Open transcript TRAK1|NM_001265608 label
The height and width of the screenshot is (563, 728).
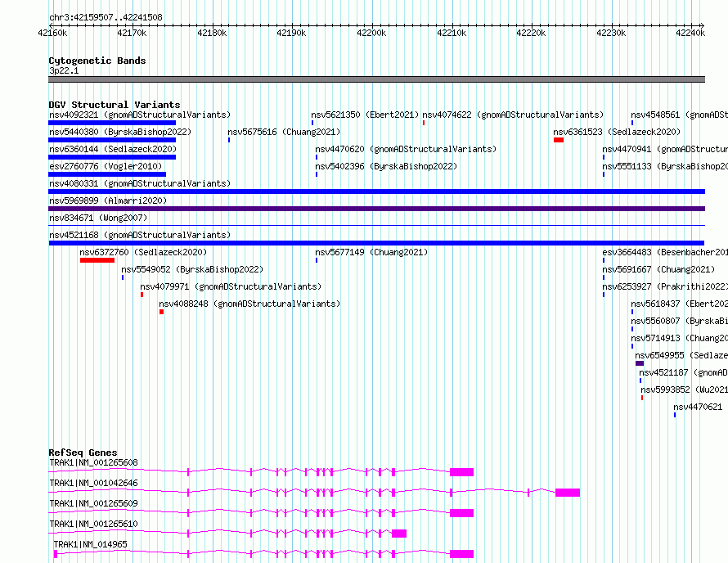pyautogui.click(x=93, y=462)
